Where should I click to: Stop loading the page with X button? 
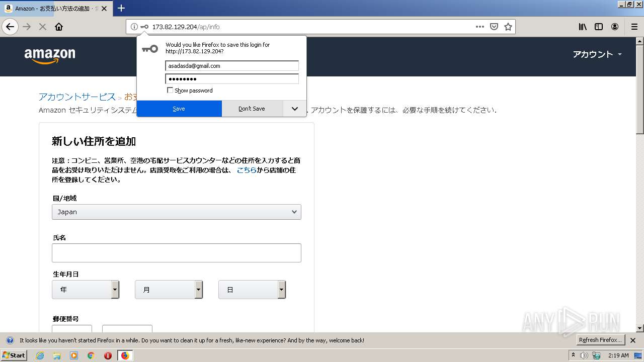tap(43, 27)
